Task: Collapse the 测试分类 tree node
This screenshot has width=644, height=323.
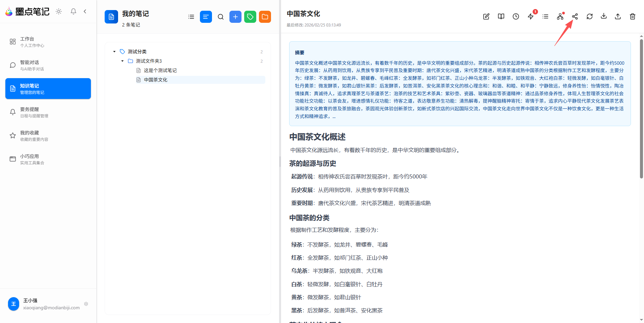Action: tap(114, 51)
